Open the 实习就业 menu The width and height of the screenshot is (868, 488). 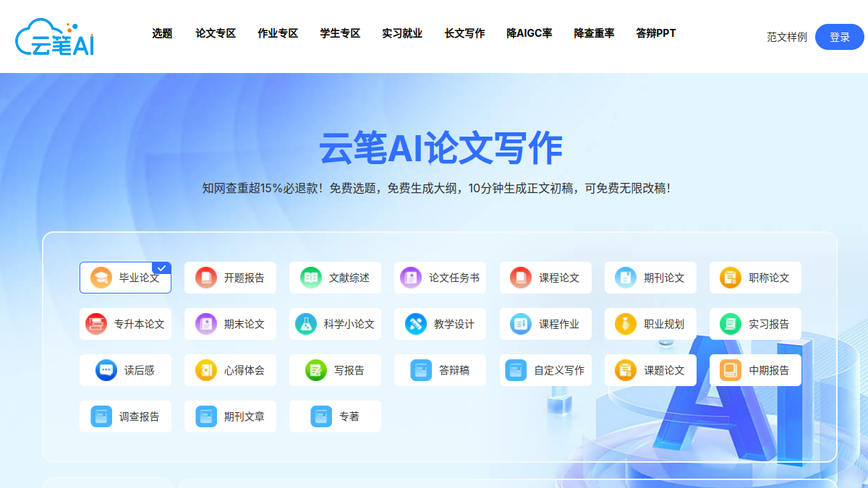coord(402,33)
